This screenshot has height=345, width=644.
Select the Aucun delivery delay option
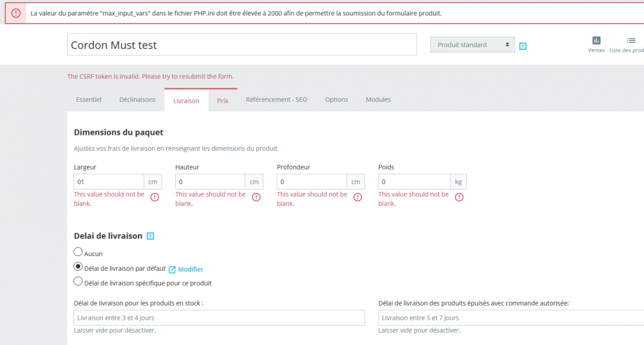pos(78,251)
